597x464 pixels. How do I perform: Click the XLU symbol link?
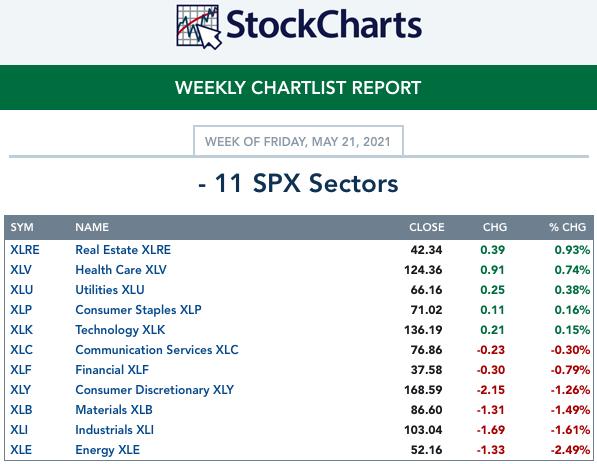tap(22, 290)
